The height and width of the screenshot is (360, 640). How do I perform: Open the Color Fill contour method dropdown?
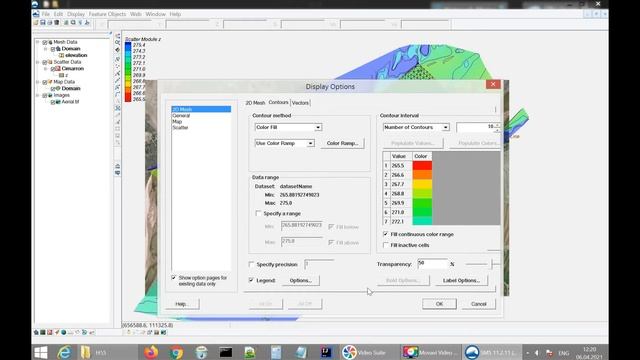click(x=318, y=127)
